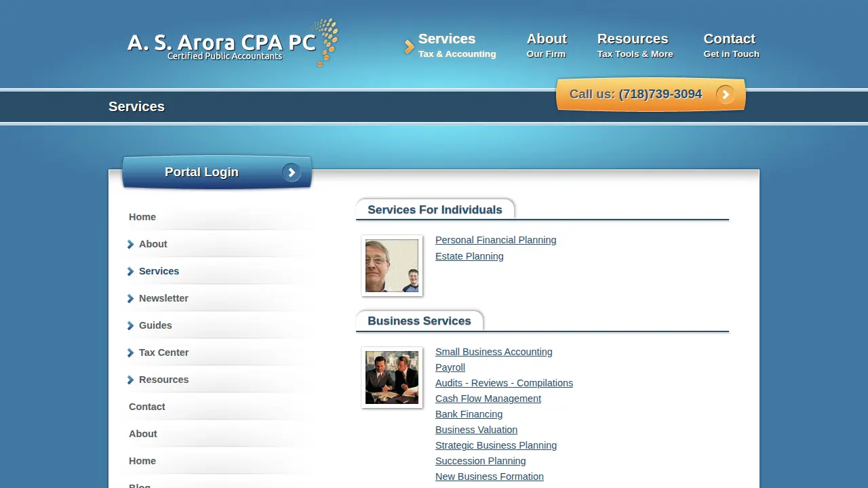Expand the Newsletter sidebar arrow

[130, 299]
